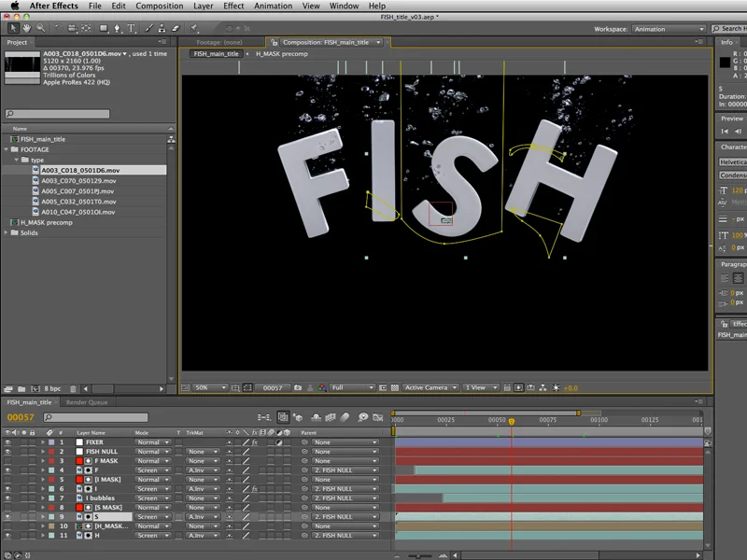Switch to the Render Queue tab
The image size is (747, 560).
click(x=87, y=402)
